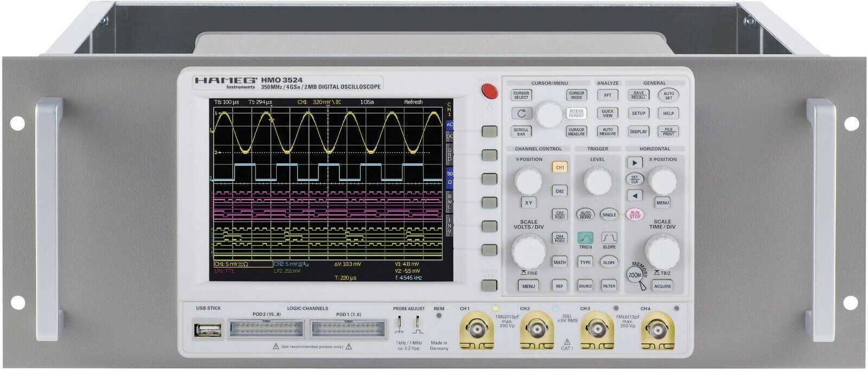This screenshot has width=868, height=371.
Task: Click the left-arrow marker button in Horizontal
Action: (634, 195)
